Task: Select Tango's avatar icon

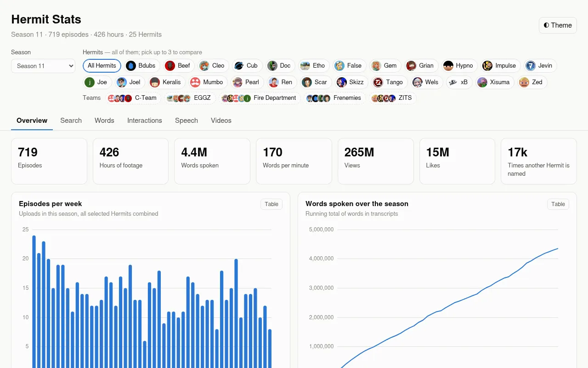Action: [378, 82]
